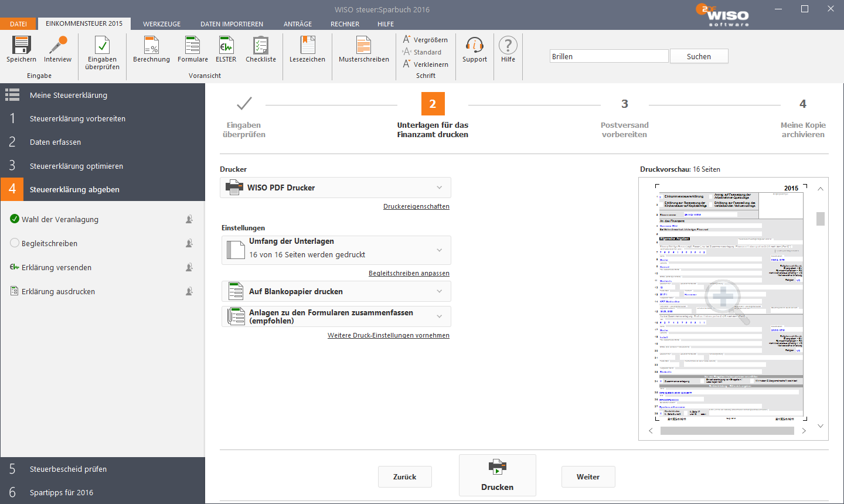Open the DATEN IMPORTIEREN tab

click(232, 24)
